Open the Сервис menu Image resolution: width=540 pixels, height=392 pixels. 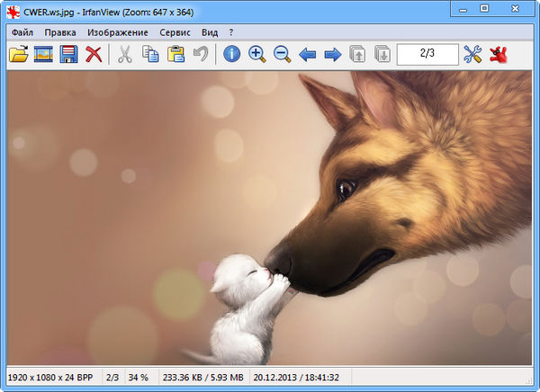click(175, 32)
